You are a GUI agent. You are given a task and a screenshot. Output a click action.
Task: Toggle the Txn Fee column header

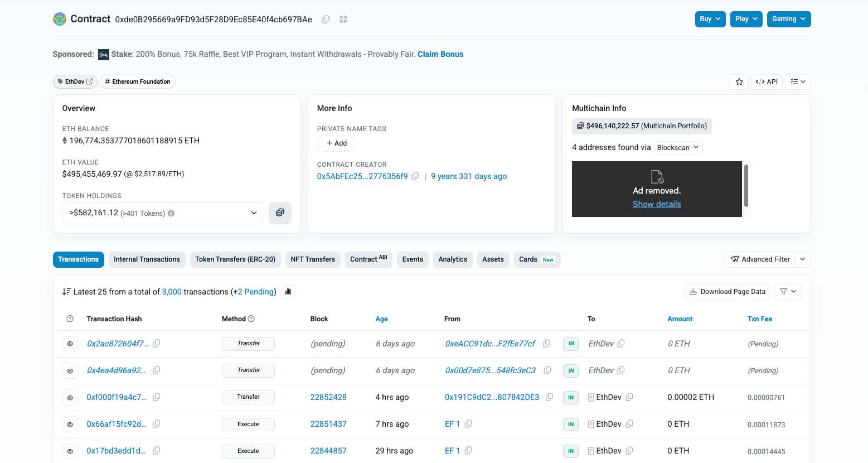[759, 319]
